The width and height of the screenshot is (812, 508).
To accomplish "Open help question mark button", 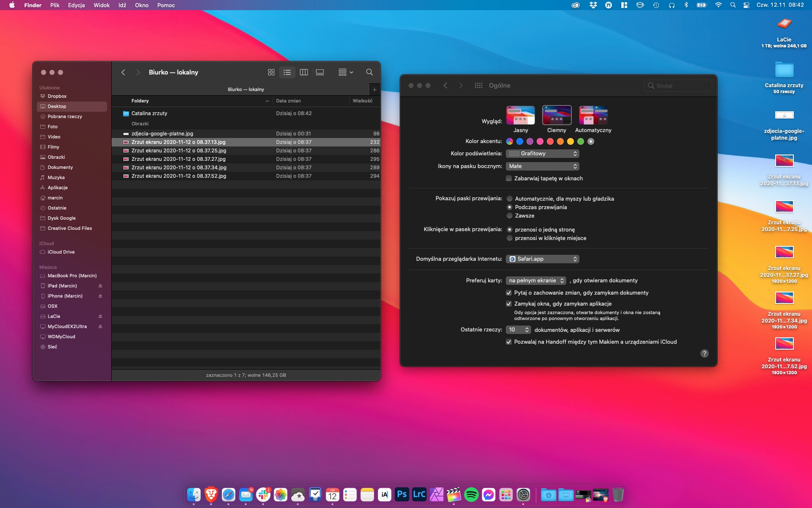I will (704, 353).
